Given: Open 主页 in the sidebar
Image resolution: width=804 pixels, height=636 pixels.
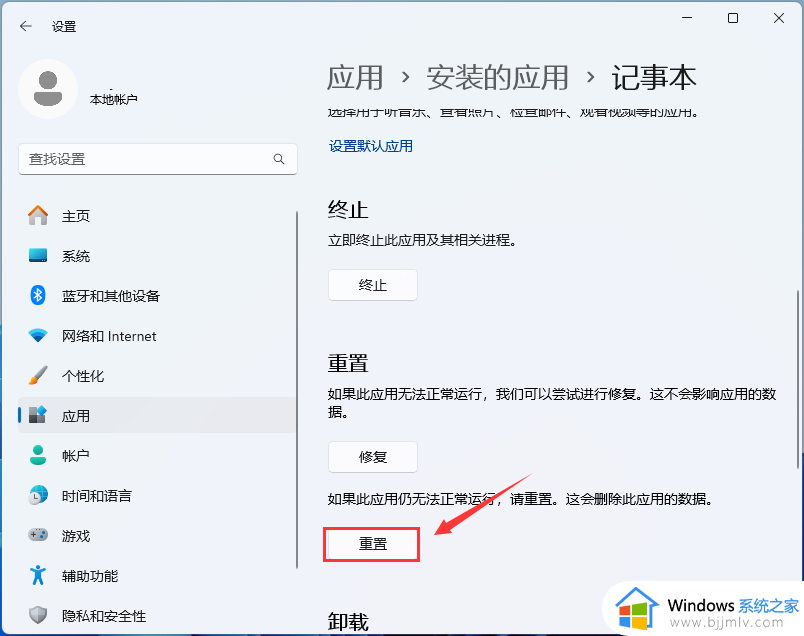Looking at the screenshot, I should click(157, 216).
